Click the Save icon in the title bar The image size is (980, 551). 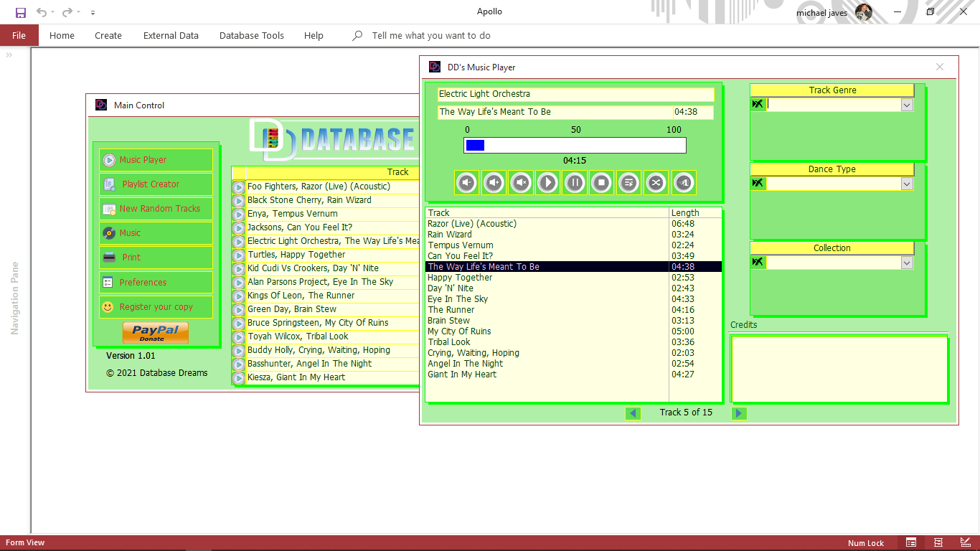click(21, 12)
